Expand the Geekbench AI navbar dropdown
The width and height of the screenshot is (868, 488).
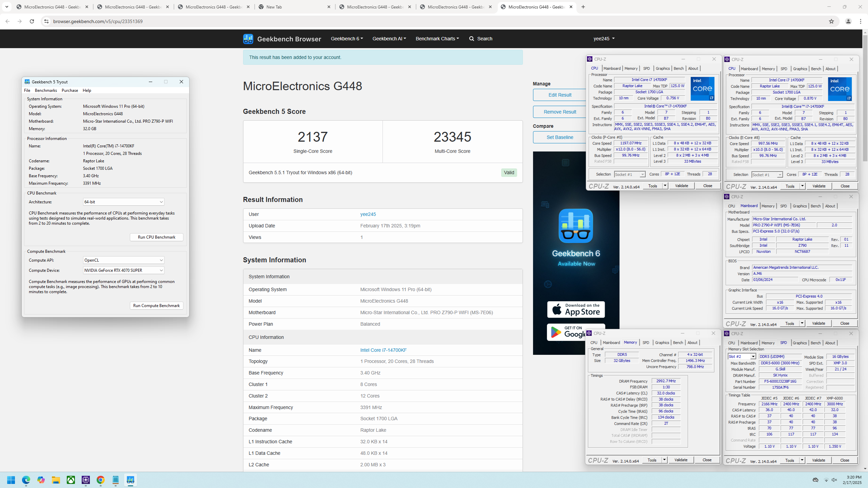click(389, 39)
